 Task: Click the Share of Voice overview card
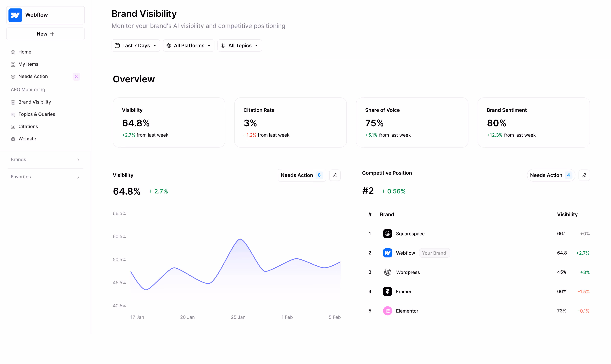coord(412,122)
